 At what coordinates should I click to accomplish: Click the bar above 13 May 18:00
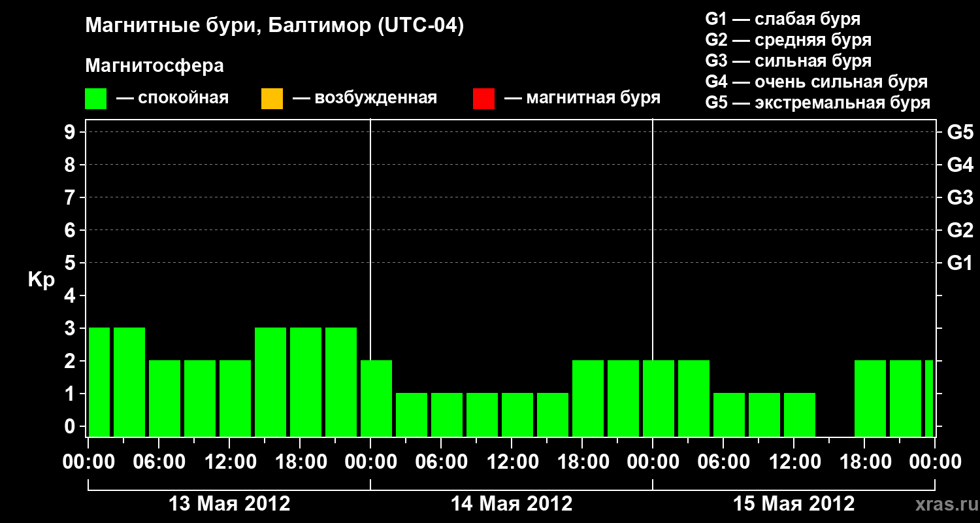coord(306,382)
